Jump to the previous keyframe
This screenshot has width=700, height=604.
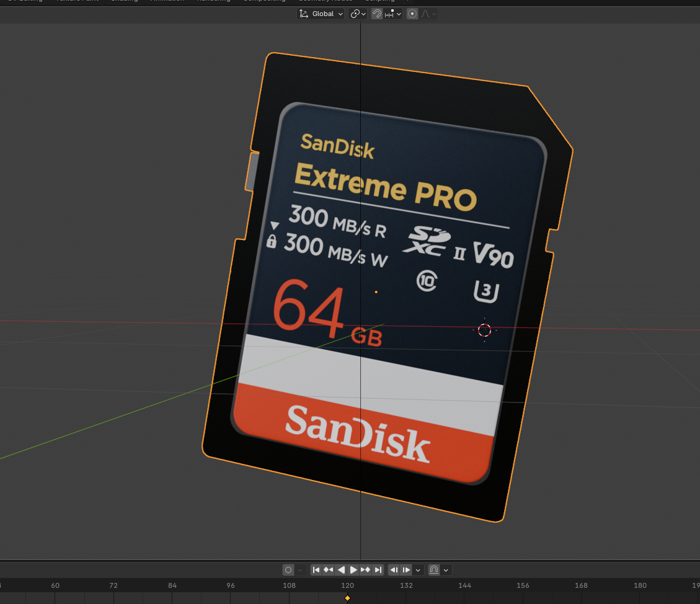[328, 570]
